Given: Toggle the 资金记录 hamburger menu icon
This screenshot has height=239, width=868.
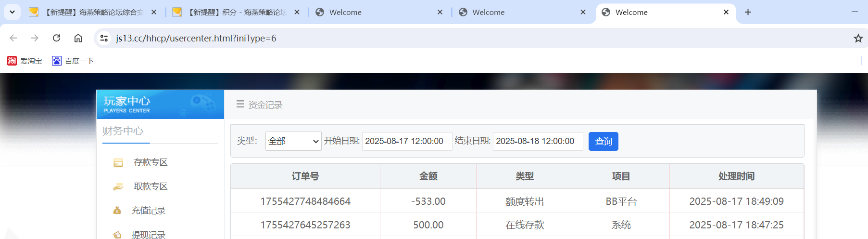Looking at the screenshot, I should [240, 104].
